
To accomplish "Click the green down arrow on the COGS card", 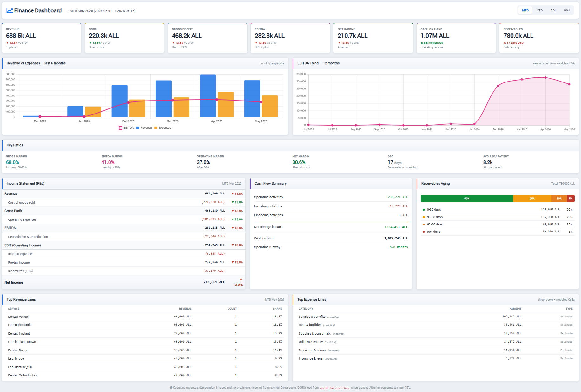I will 90,43.
